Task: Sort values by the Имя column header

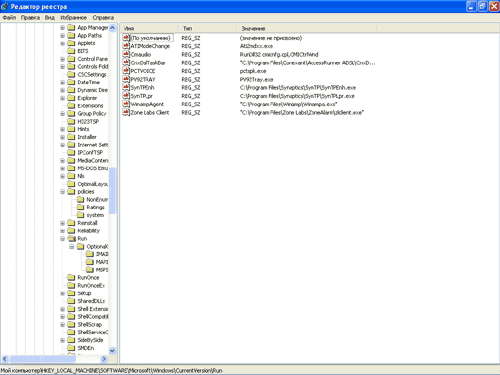Action: point(149,28)
